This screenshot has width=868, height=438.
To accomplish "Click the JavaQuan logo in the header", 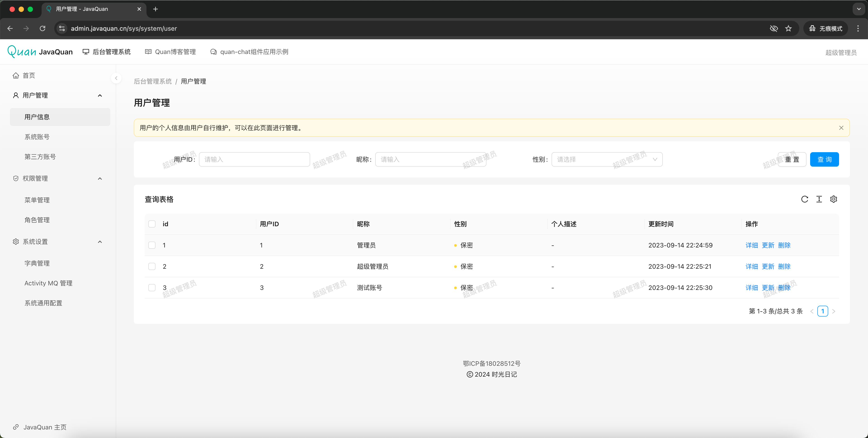I will click(x=22, y=51).
